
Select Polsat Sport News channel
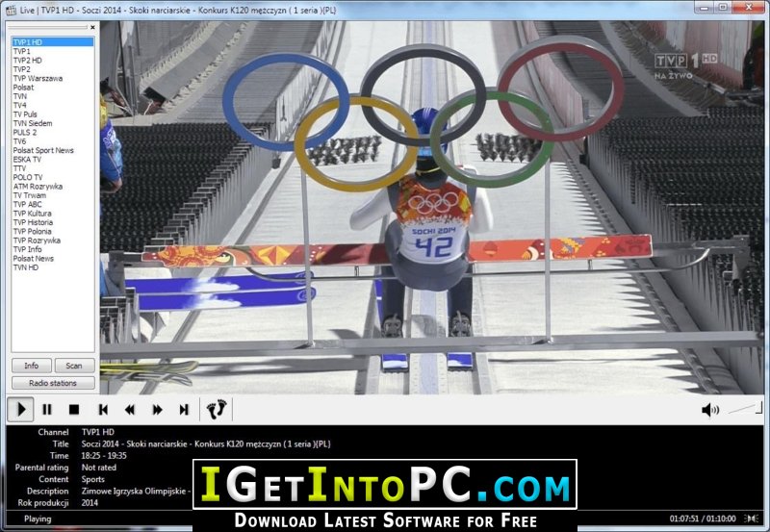43,150
